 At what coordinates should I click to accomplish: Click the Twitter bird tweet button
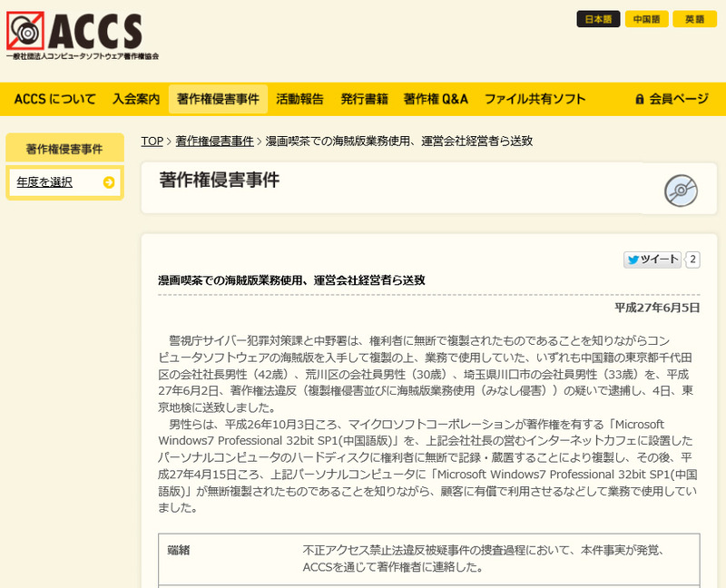(x=652, y=260)
